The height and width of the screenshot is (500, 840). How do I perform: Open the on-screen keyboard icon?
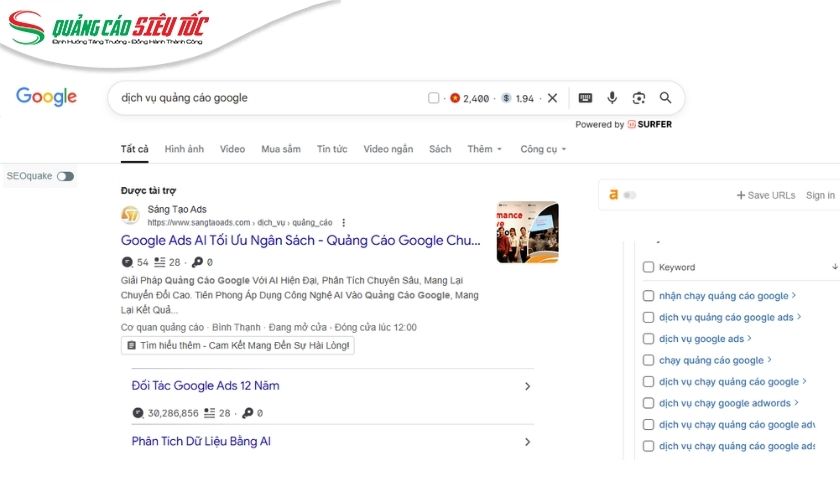pos(585,98)
